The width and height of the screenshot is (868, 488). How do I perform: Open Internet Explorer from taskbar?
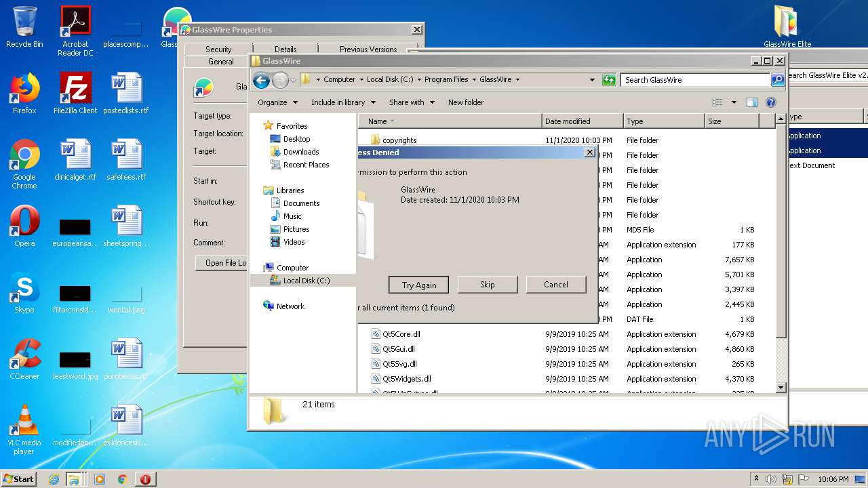click(x=54, y=479)
